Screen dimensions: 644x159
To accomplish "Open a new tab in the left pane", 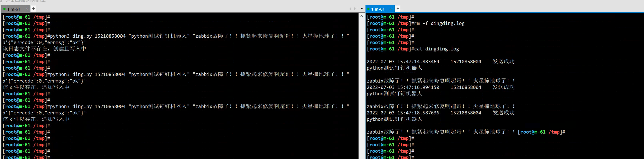I will [33, 9].
